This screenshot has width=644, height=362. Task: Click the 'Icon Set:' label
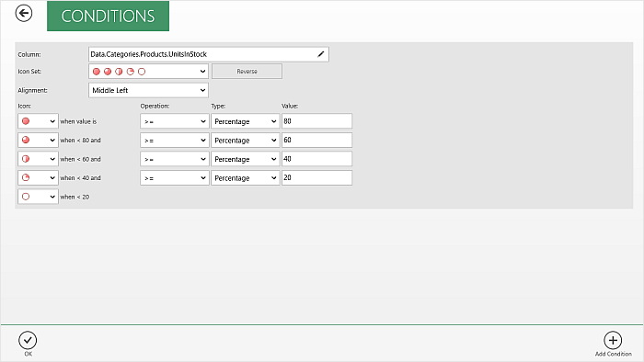pos(29,72)
